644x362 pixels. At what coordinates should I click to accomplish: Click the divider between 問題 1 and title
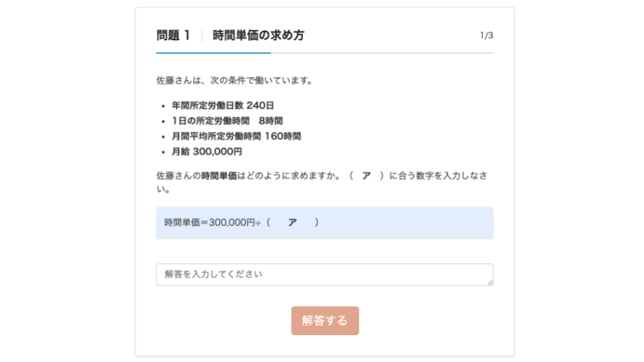pos(202,36)
